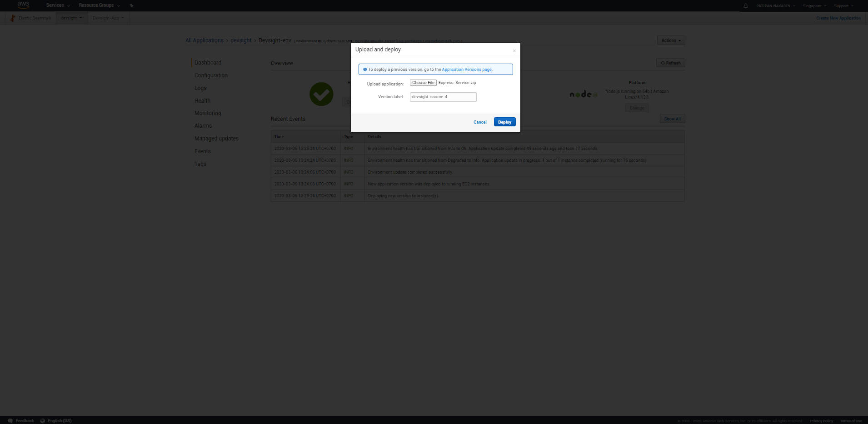This screenshot has height=424, width=868.
Task: Open the pinned favorites star icon
Action: coord(131,5)
